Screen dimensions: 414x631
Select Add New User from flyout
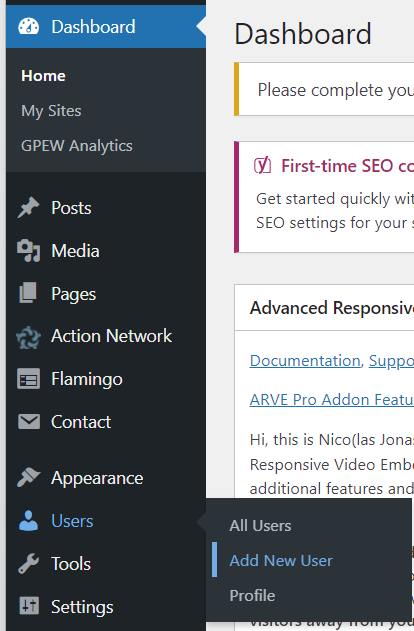[281, 561]
